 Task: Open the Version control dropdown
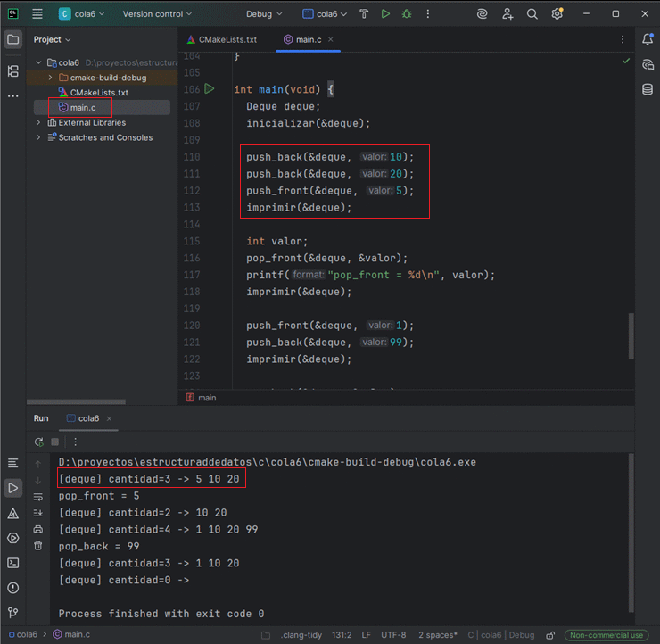157,14
